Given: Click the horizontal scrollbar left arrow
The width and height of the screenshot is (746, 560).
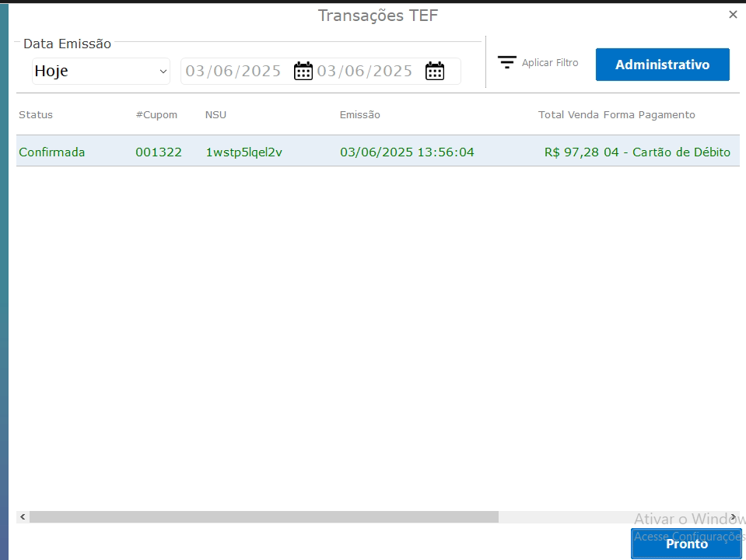Looking at the screenshot, I should (x=23, y=517).
